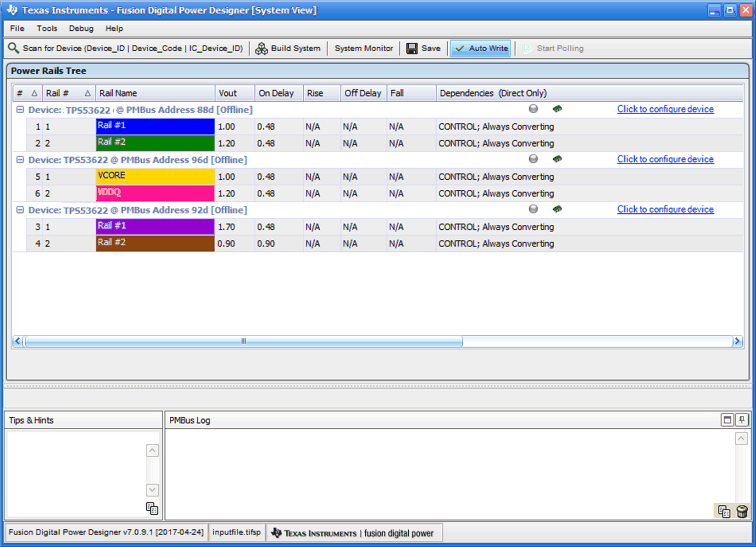Open the System Monitor
Viewport: 756px width, 547px height.
click(x=363, y=48)
